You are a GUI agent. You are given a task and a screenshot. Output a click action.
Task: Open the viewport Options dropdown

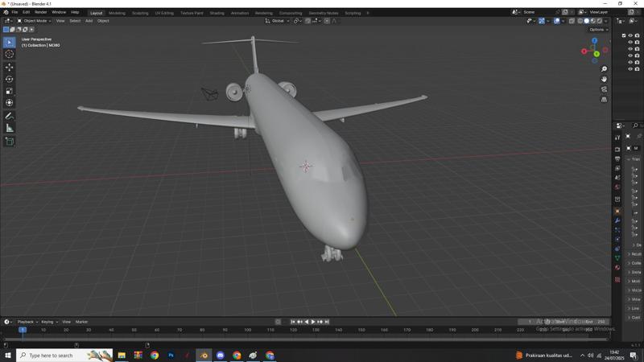click(598, 30)
